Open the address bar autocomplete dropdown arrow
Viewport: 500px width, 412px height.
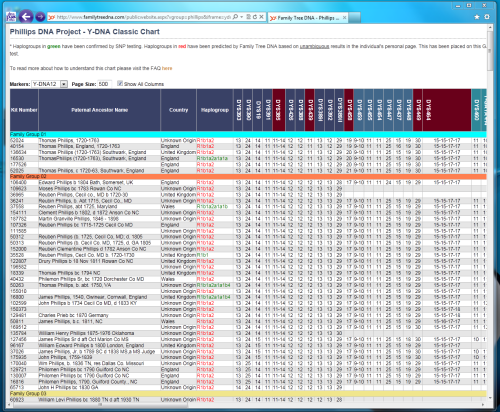(241, 17)
